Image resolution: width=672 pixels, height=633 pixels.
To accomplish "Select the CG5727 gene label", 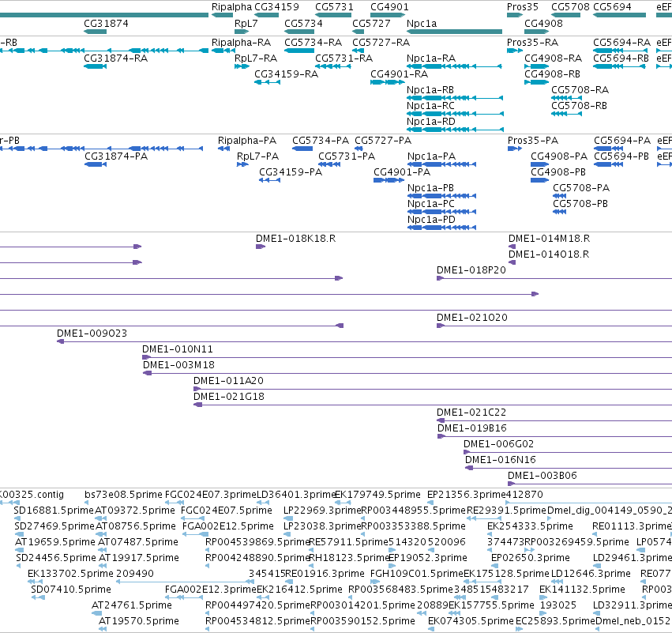I will (x=371, y=24).
